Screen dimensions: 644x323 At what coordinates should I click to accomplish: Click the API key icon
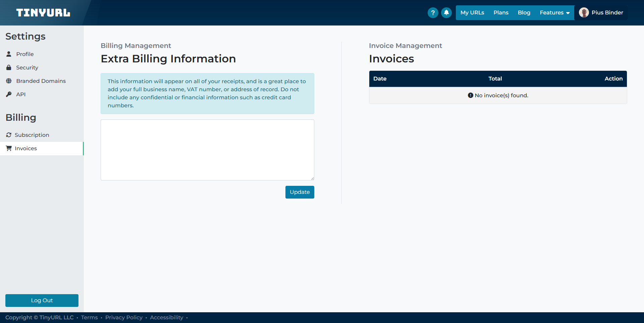tap(9, 94)
